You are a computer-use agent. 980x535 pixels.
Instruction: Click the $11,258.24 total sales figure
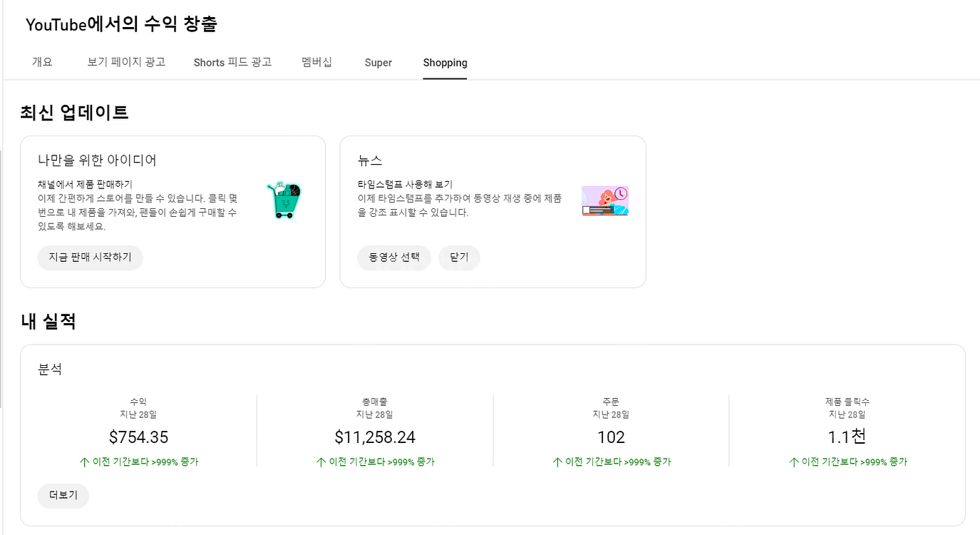point(375,437)
